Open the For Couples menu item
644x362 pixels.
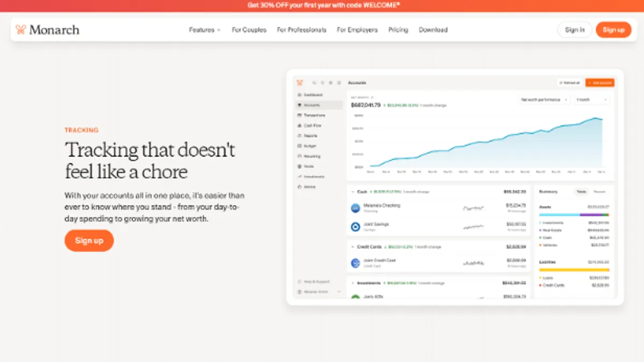(249, 30)
